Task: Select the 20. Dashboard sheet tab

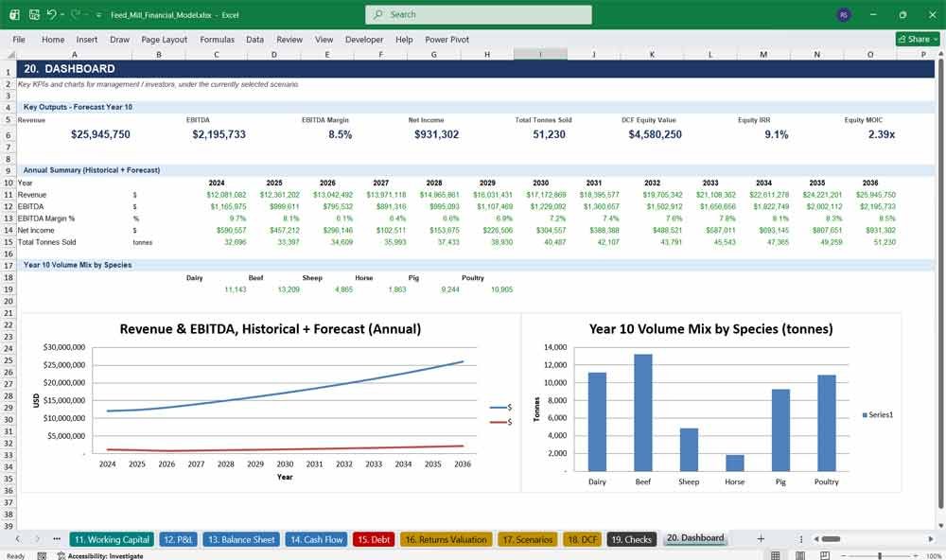Action: (x=695, y=538)
